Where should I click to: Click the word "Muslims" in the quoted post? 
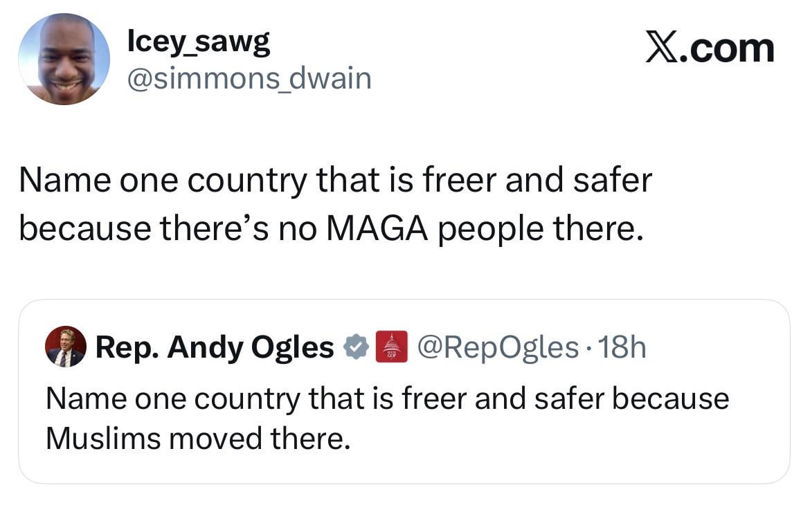tap(104, 438)
